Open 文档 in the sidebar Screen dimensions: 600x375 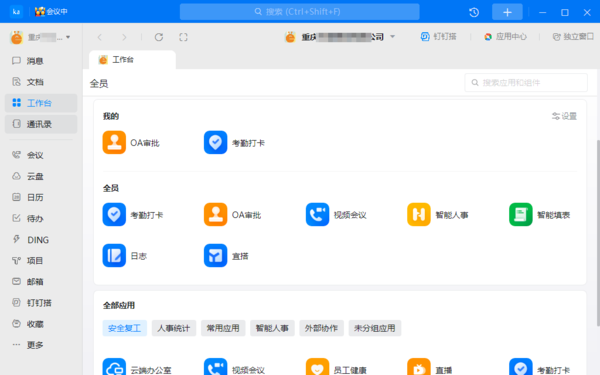tap(41, 82)
